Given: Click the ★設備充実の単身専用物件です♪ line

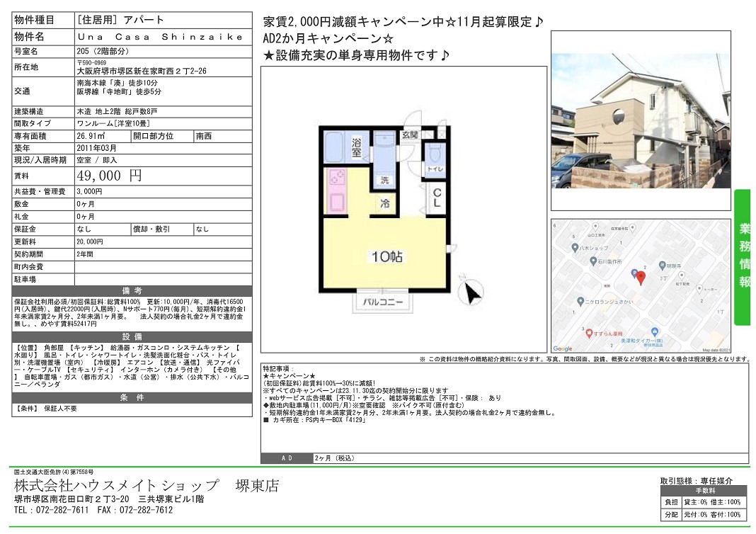Looking at the screenshot, I should [x=356, y=55].
